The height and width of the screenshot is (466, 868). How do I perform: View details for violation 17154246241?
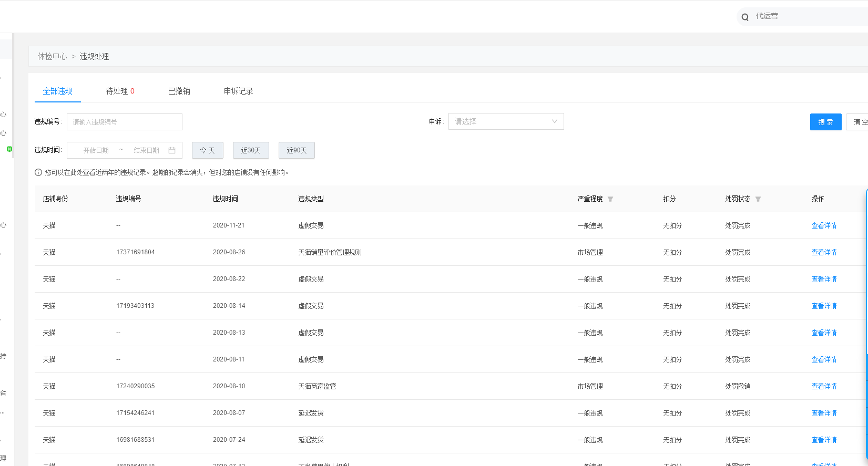824,413
